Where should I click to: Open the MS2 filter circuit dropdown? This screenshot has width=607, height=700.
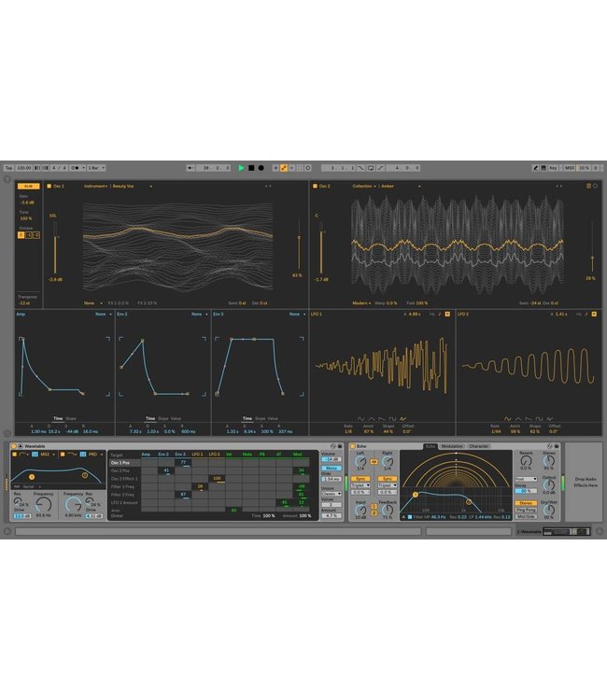pyautogui.click(x=48, y=455)
